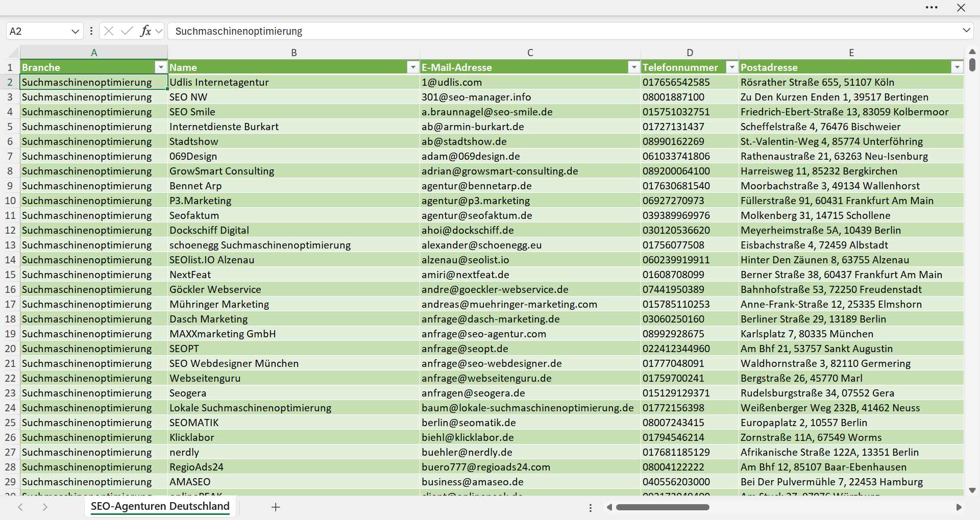Select the Branche header cell
This screenshot has width=980, height=520.
click(94, 67)
